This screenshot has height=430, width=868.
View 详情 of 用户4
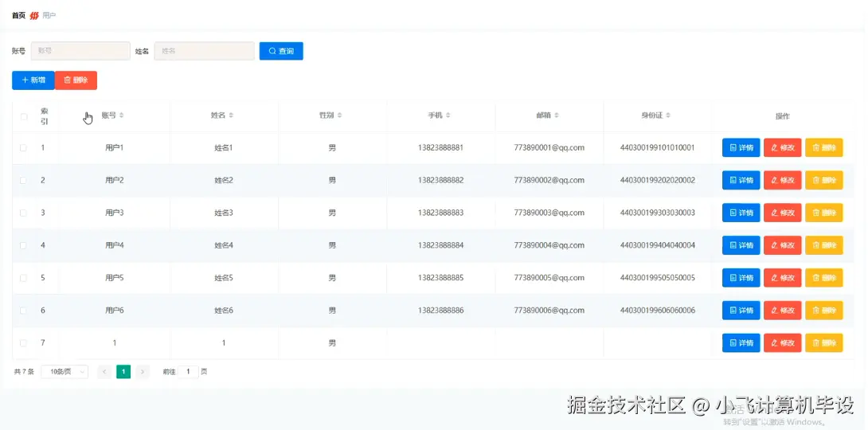[741, 245]
